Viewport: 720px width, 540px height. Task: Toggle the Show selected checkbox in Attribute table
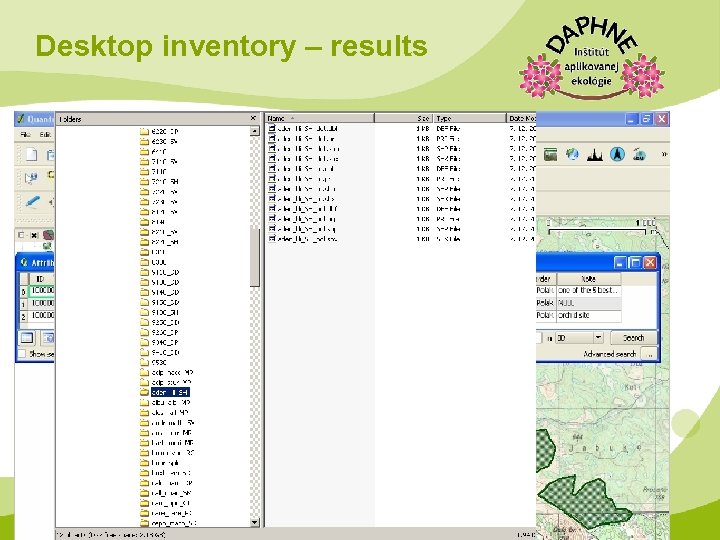click(x=22, y=354)
